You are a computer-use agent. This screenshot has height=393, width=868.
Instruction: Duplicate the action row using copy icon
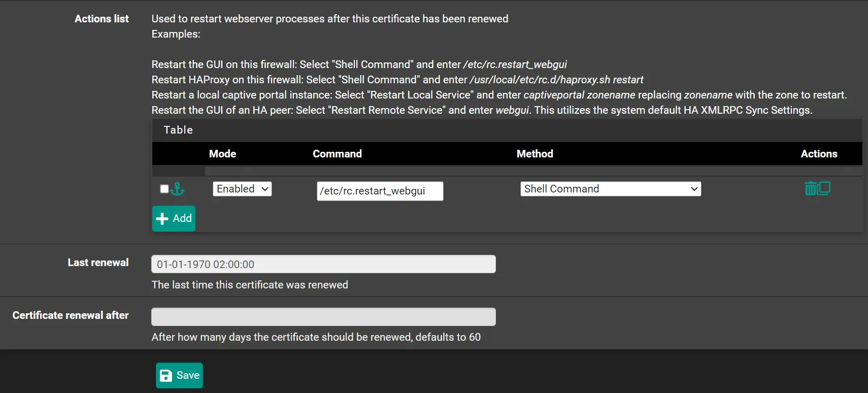(824, 188)
